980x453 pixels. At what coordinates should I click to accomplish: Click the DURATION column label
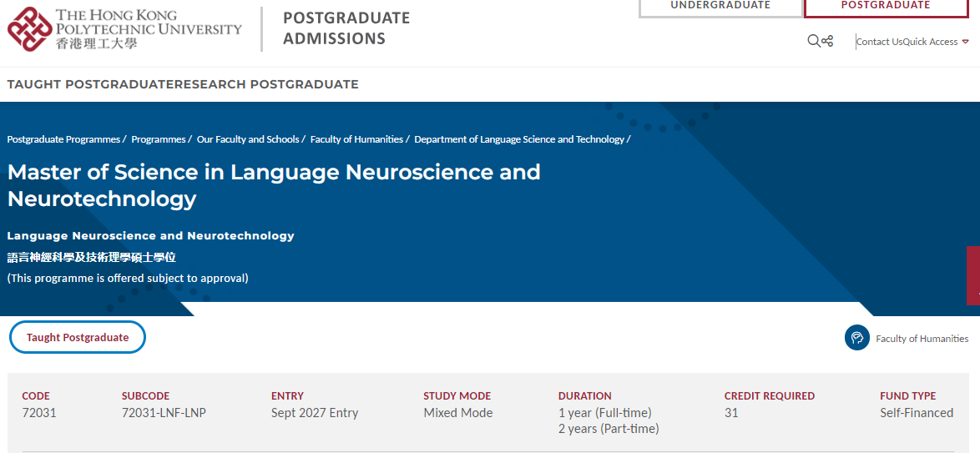[x=585, y=396]
